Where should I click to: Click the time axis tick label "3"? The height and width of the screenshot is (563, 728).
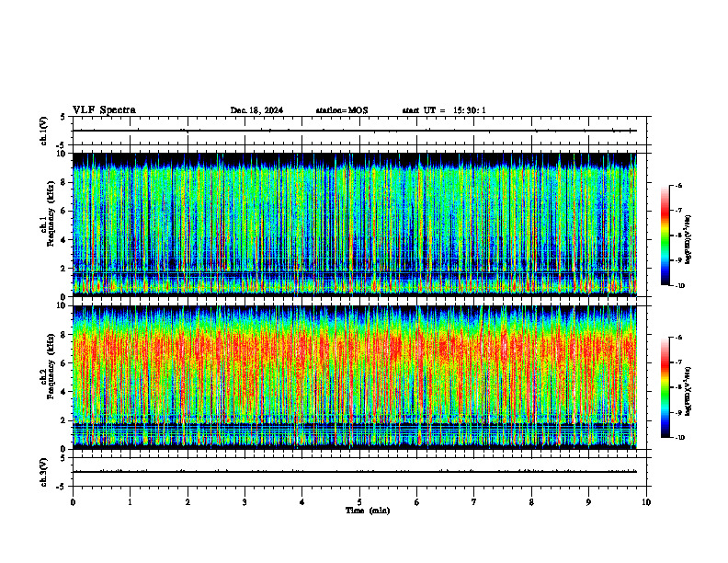pos(245,502)
